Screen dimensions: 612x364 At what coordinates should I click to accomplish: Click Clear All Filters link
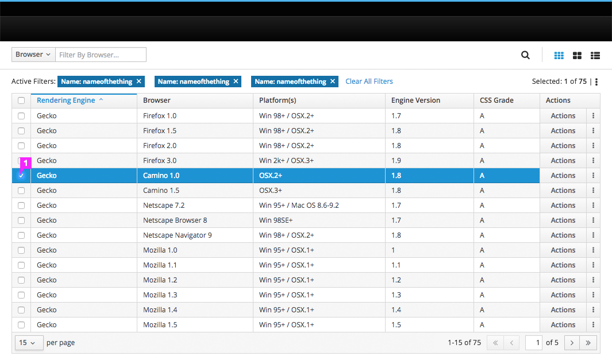pos(369,81)
